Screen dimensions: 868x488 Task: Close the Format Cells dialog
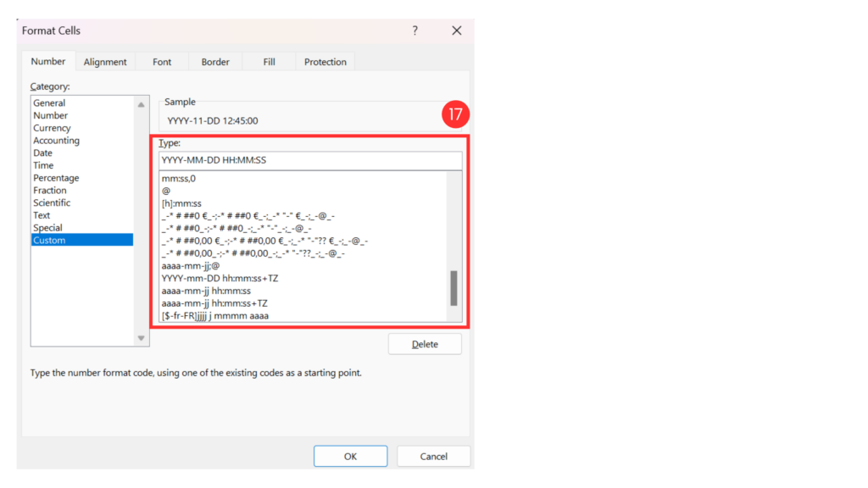457,30
